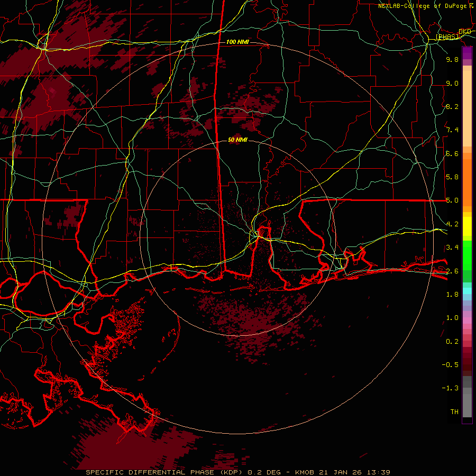Click the 2.6 value on the color scale

452,271
